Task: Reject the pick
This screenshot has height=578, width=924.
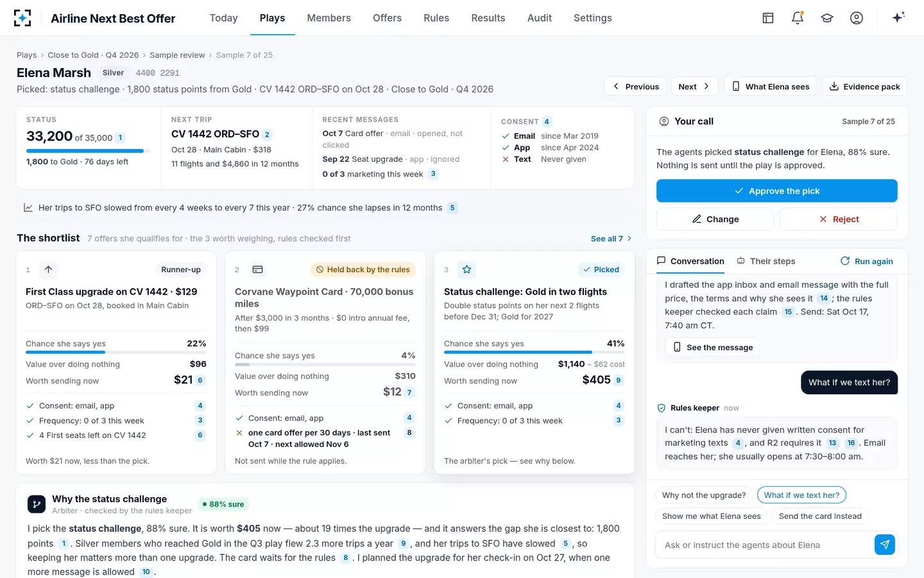Action: pos(838,219)
